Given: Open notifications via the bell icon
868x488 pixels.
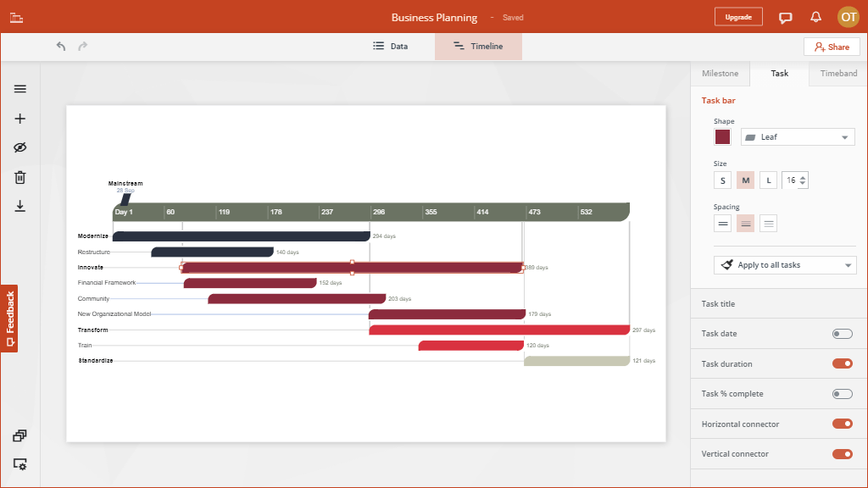Looking at the screenshot, I should click(815, 17).
